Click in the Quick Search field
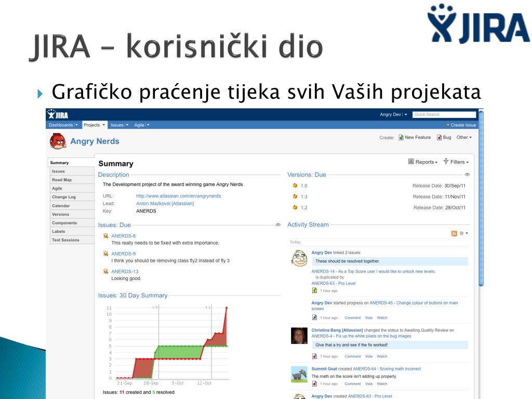Image resolution: width=532 pixels, height=399 pixels. tap(444, 115)
